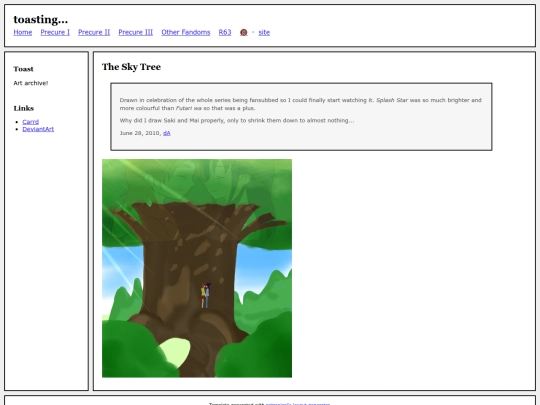
Task: Open the Other Fandoms section
Action: tap(186, 32)
